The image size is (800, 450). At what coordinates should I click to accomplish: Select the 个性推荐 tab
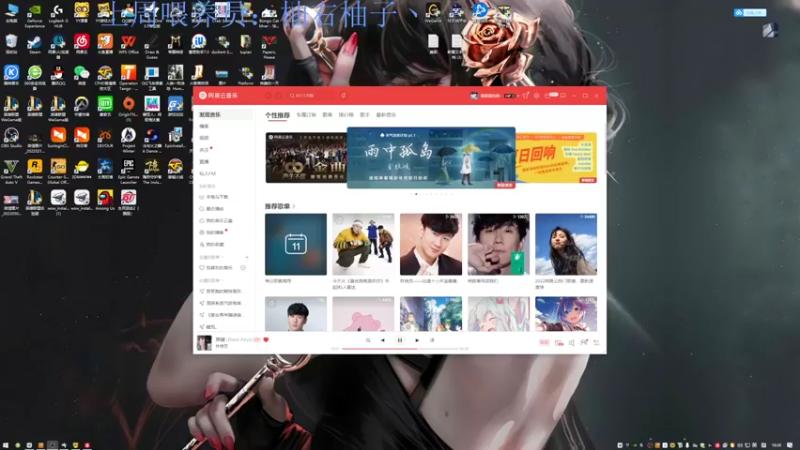[277, 115]
